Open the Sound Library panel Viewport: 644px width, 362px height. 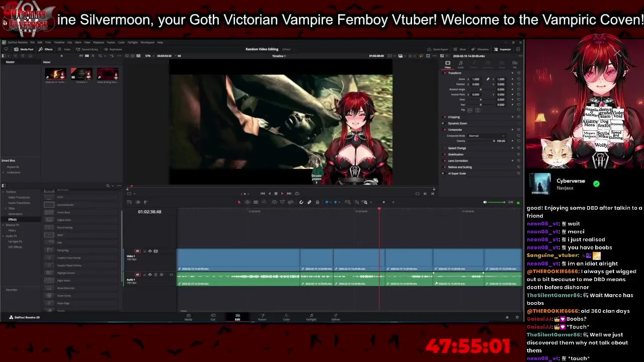[88, 49]
